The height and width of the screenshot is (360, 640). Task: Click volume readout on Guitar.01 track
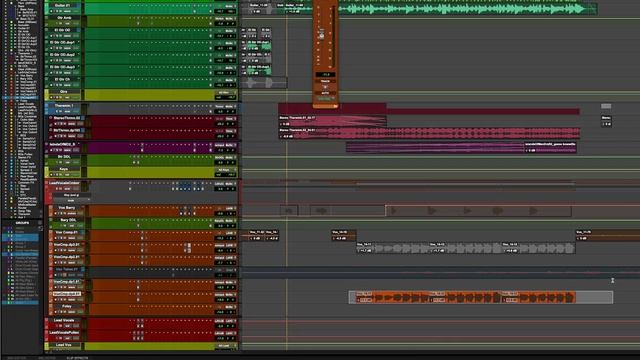pyautogui.click(x=221, y=11)
